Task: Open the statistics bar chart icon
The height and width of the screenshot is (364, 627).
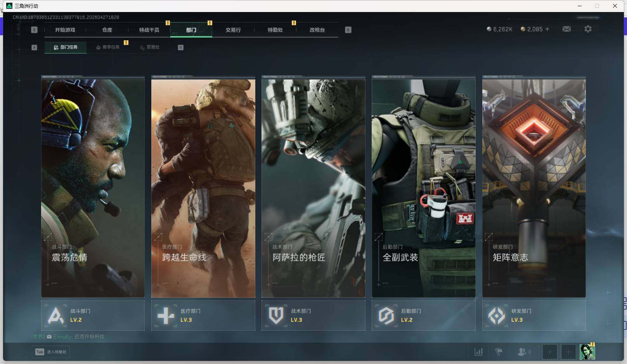Action: pyautogui.click(x=479, y=352)
